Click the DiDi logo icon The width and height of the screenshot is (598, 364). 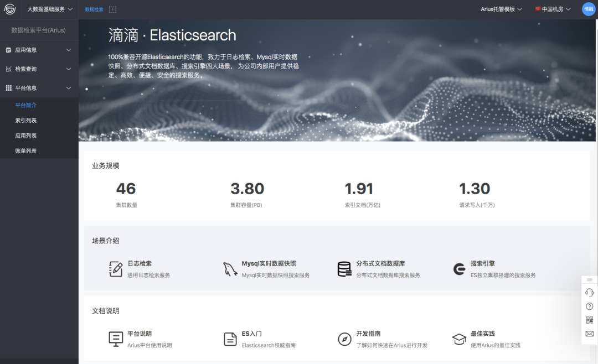(x=10, y=9)
